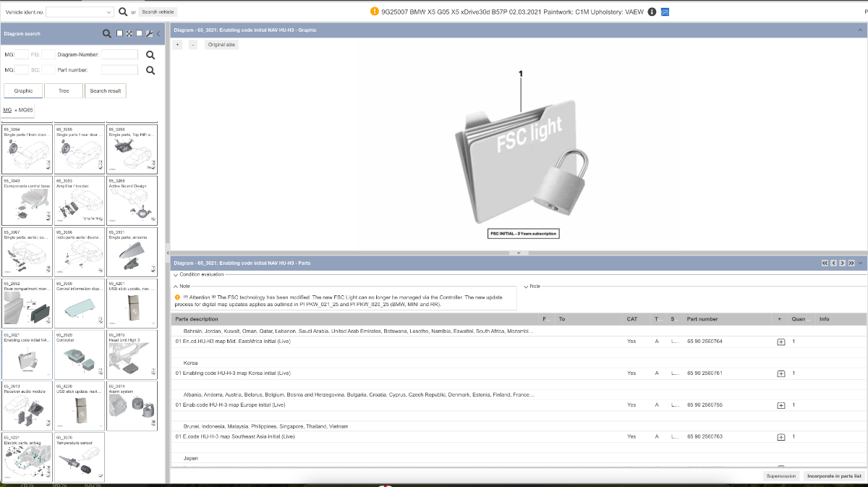Open diagram thumbnail 65_3054 Single parts front door
Image resolution: width=868 pixels, height=487 pixels.
27,148
